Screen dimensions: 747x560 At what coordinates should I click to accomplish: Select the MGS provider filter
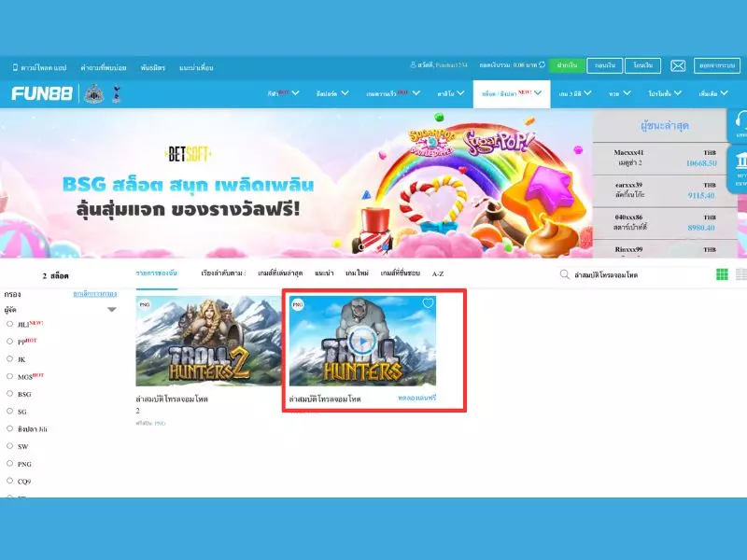(9, 376)
